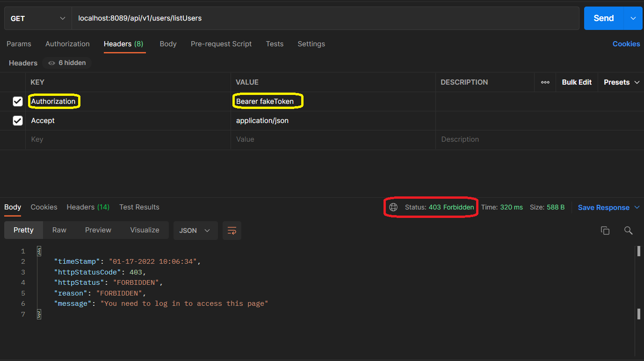Open search in response using magnifier icon
This screenshot has height=361, width=644.
click(628, 231)
